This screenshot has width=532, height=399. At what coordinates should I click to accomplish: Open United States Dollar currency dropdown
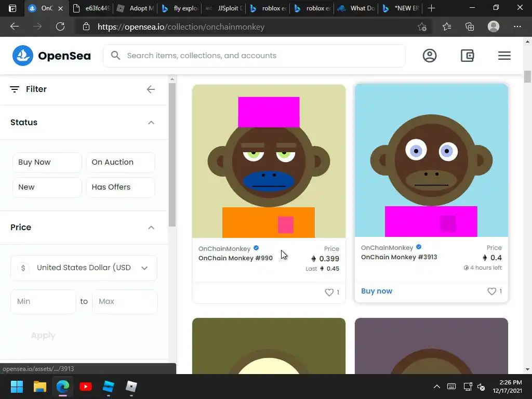click(x=84, y=268)
